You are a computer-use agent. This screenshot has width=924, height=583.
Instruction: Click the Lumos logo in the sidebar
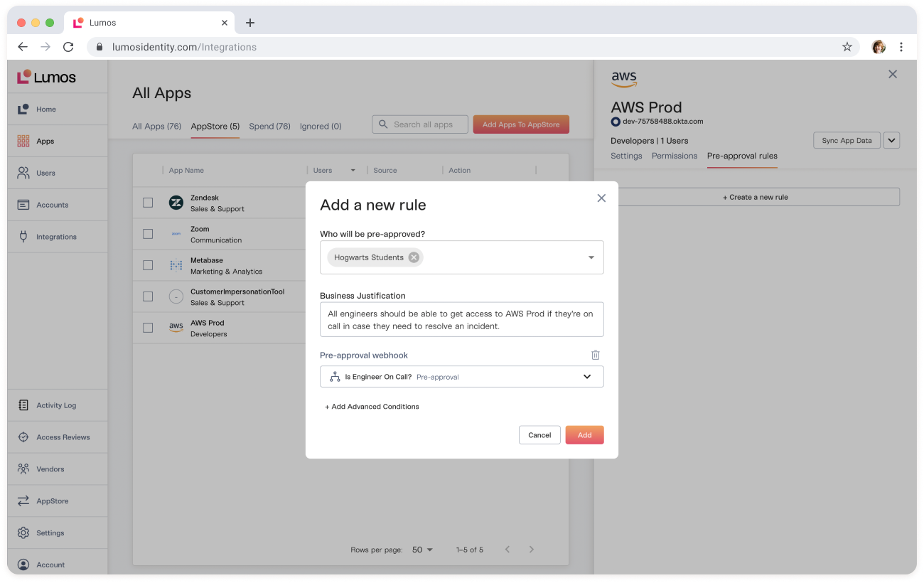(47, 77)
